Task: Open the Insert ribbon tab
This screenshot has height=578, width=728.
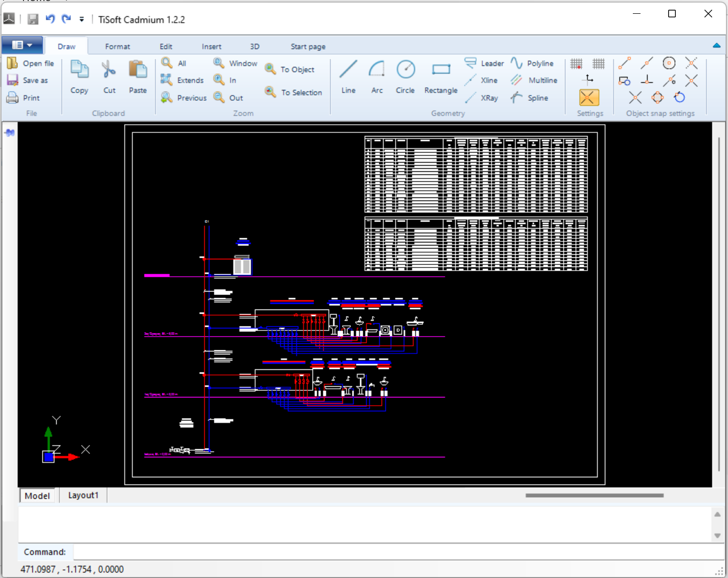Action: point(211,46)
